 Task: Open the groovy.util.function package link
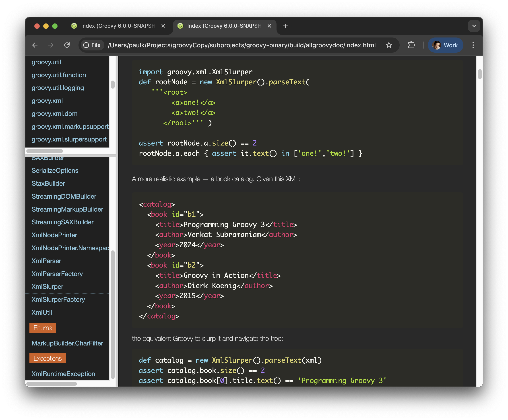point(59,75)
